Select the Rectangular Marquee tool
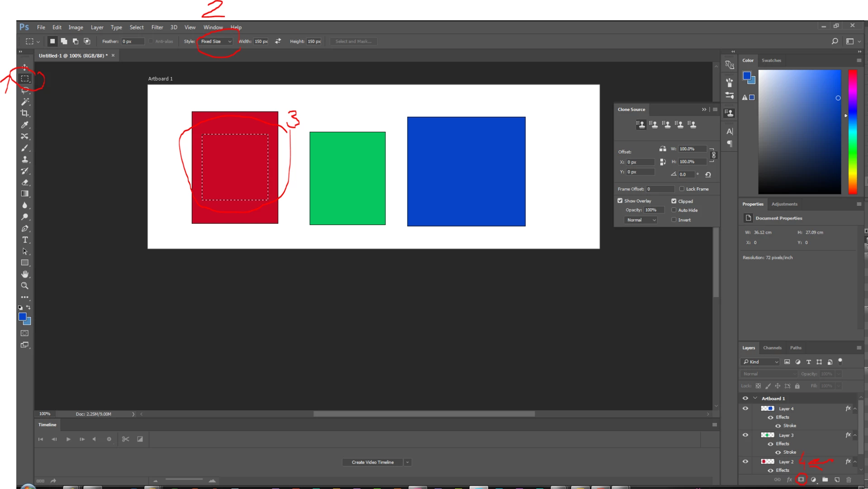The height and width of the screenshot is (489, 868). tap(25, 79)
